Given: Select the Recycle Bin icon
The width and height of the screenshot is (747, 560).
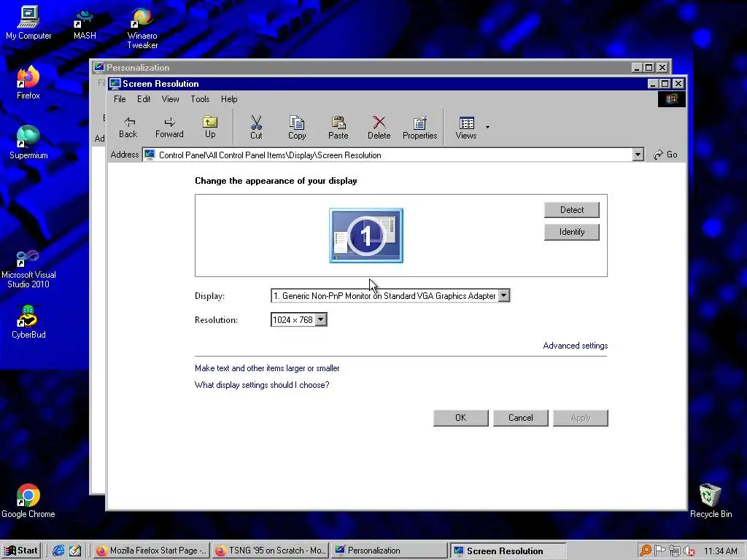Looking at the screenshot, I should [711, 501].
